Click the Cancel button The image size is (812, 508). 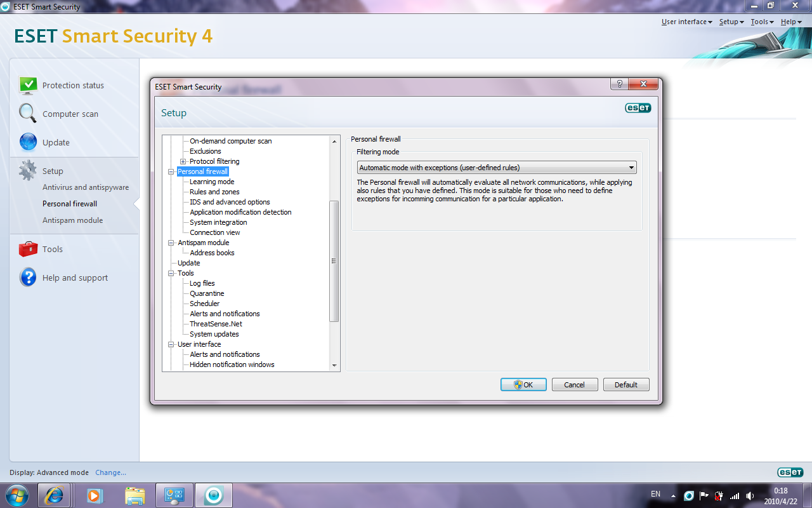click(575, 385)
